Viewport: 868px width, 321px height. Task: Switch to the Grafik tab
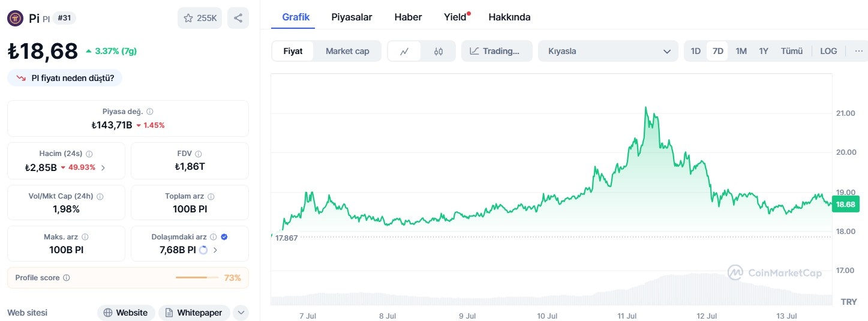(x=296, y=17)
